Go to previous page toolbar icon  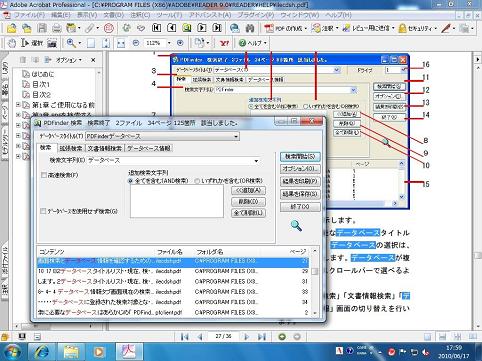click(x=171, y=28)
